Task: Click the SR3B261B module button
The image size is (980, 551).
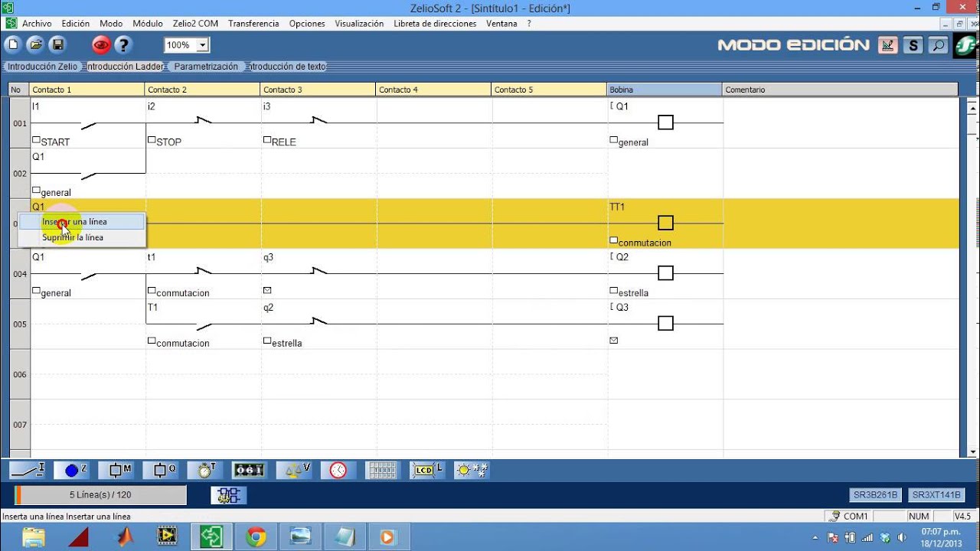Action: [x=877, y=495]
